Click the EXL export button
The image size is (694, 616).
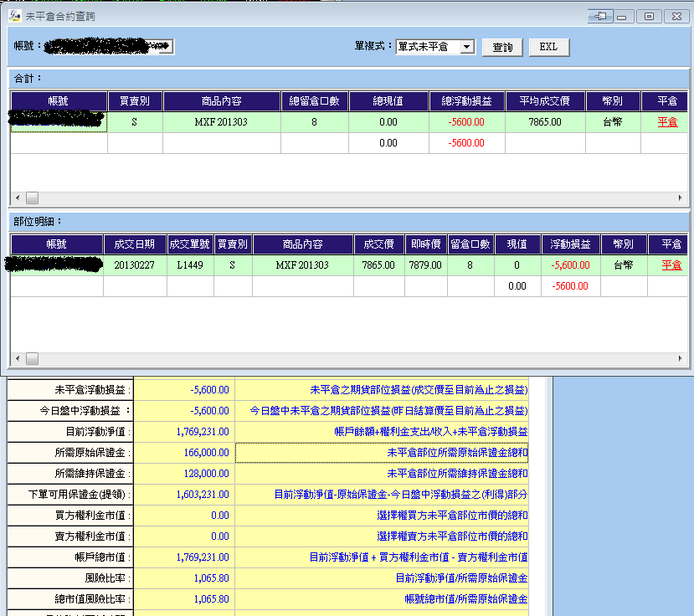click(549, 47)
